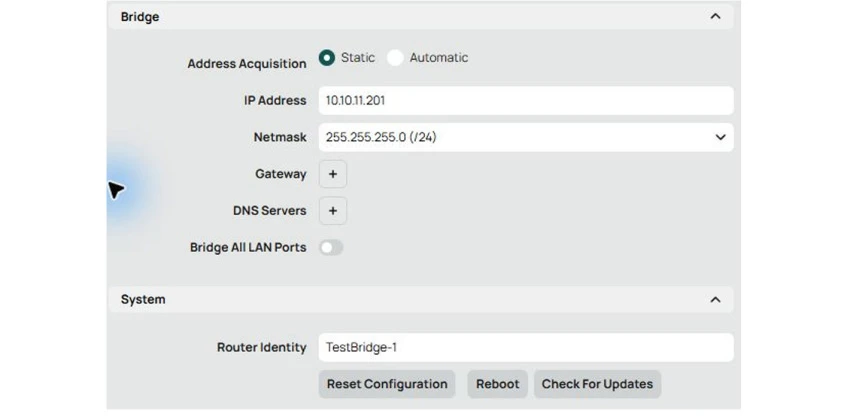Toggle Bridge All LAN Ports switch
850x416 pixels.
[x=331, y=248]
